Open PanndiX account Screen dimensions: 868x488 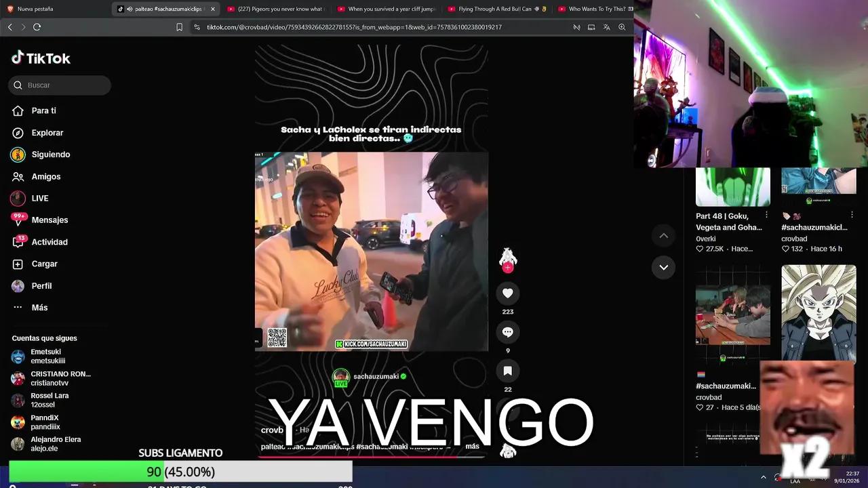click(x=51, y=422)
